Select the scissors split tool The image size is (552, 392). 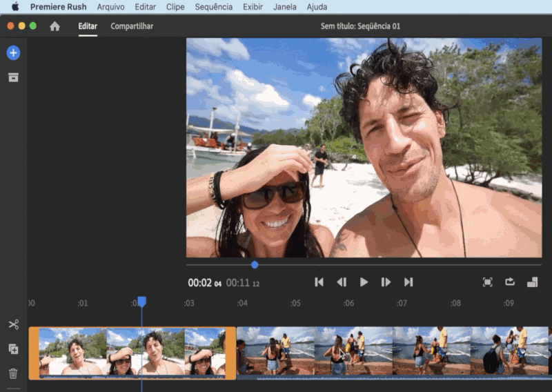14,324
